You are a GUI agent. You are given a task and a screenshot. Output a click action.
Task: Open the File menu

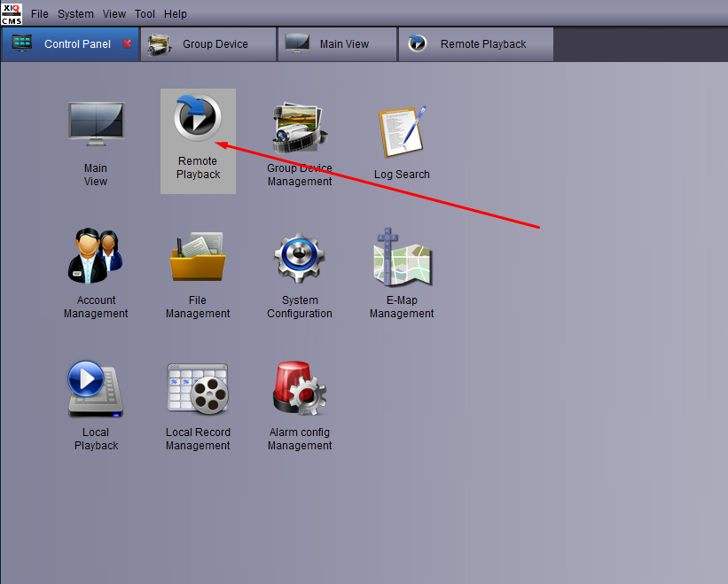pyautogui.click(x=40, y=14)
